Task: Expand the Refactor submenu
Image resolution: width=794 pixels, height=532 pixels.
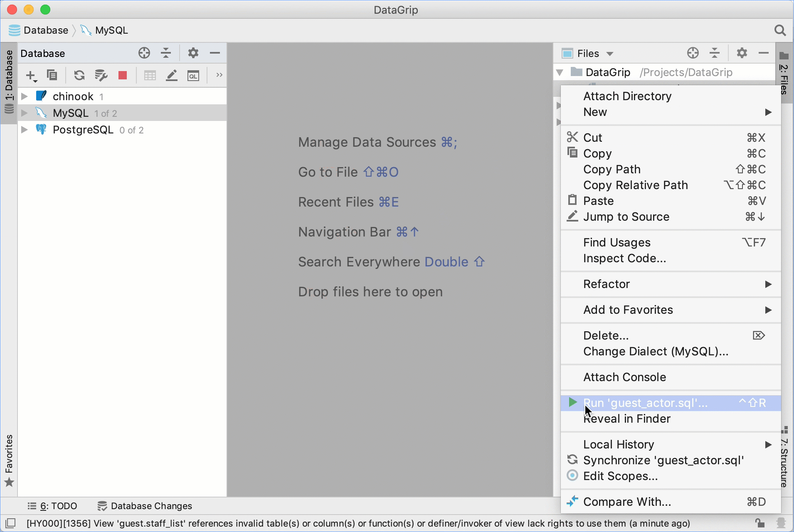Action: (671, 284)
